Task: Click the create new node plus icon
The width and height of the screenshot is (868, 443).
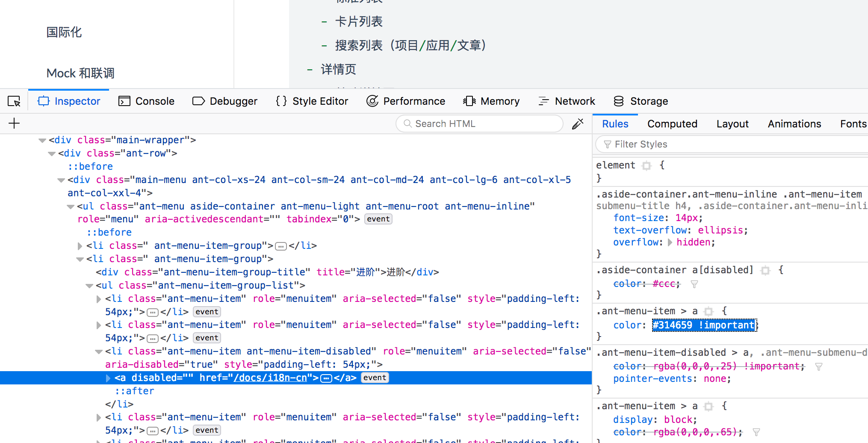Action: [14, 124]
